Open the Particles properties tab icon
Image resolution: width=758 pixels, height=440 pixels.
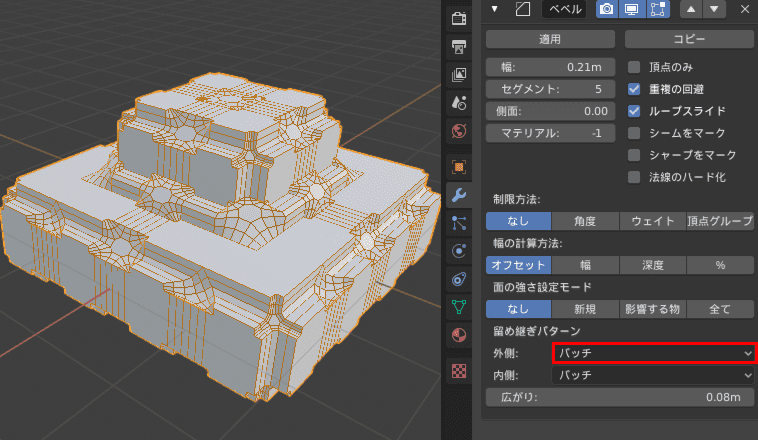click(x=459, y=223)
